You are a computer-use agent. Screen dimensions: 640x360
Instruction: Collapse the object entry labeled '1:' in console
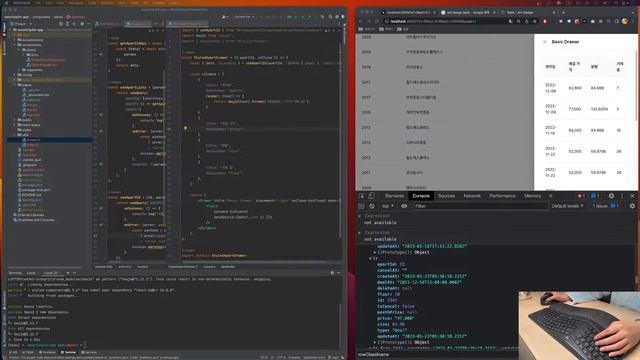[371, 258]
